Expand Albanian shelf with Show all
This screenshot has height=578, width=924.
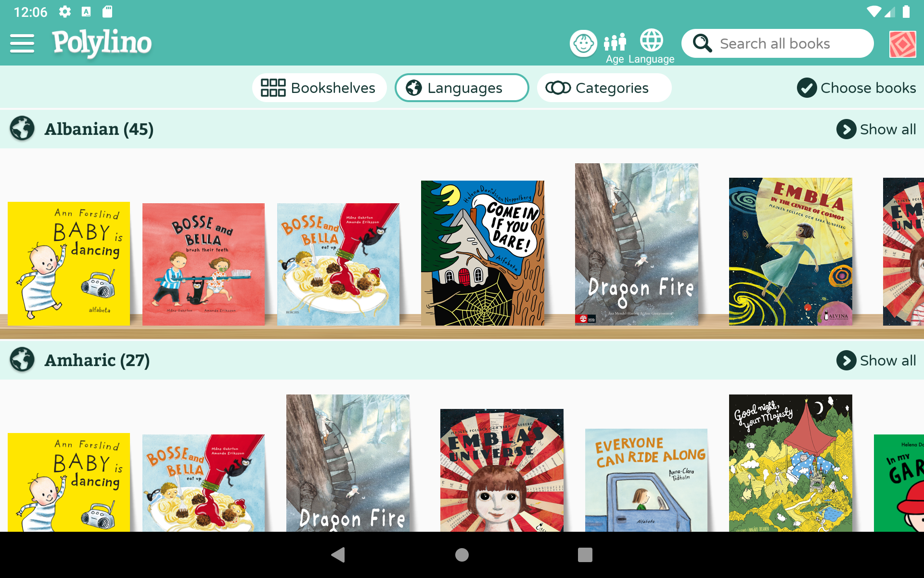876,129
